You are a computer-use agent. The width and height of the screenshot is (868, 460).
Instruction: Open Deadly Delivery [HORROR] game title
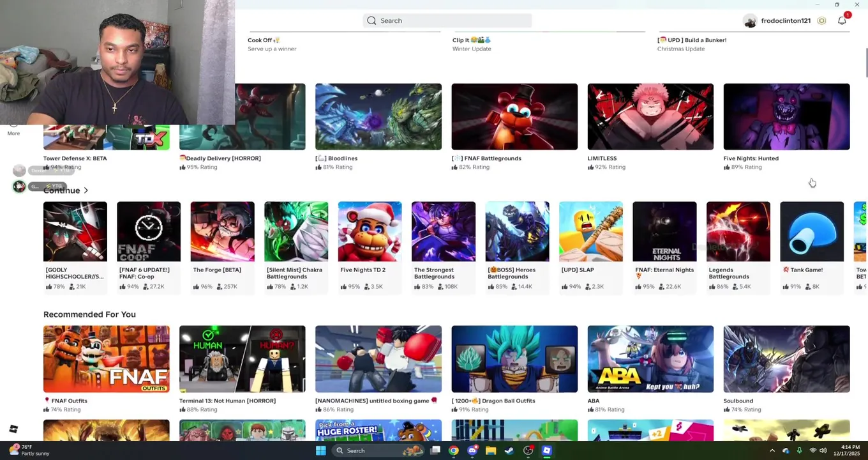pos(220,158)
